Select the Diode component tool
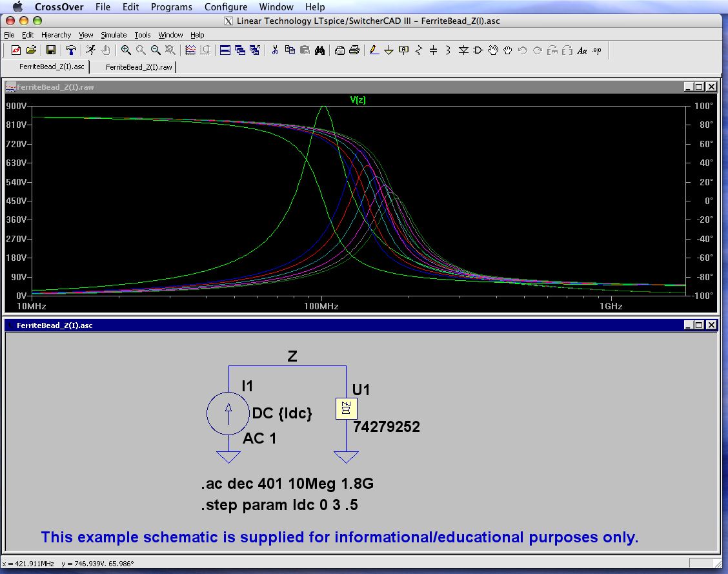728x574 pixels. click(463, 50)
